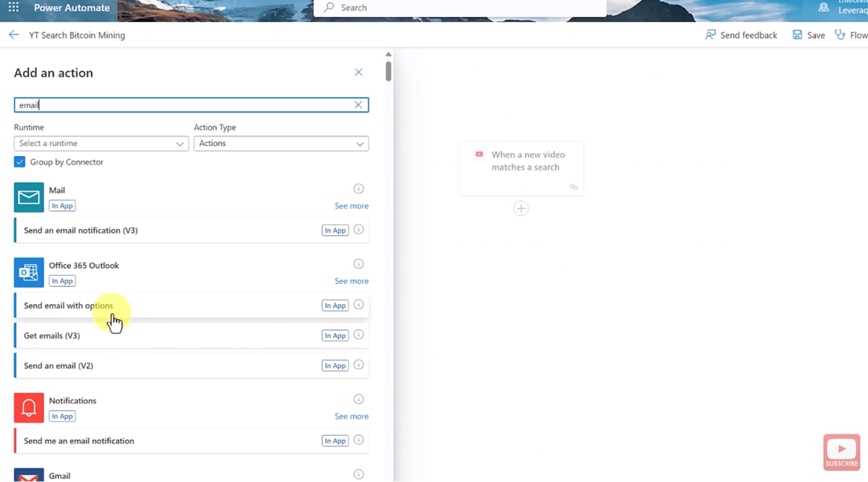Show info for Send email with options

tap(359, 305)
